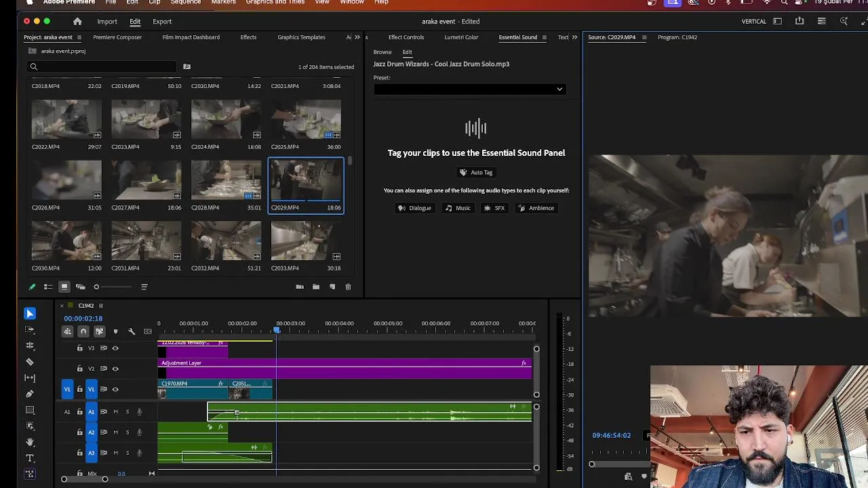Adjust the Project panel thumbnail size slider

coord(96,287)
